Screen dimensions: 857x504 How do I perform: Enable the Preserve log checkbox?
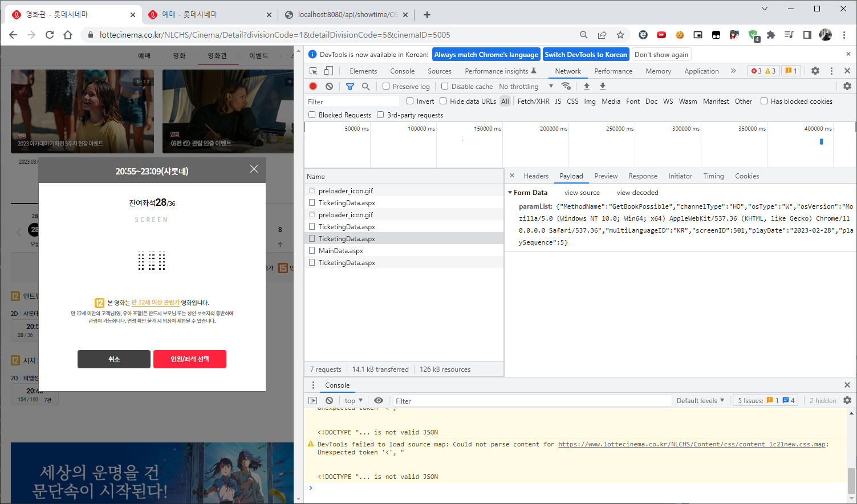pos(386,86)
